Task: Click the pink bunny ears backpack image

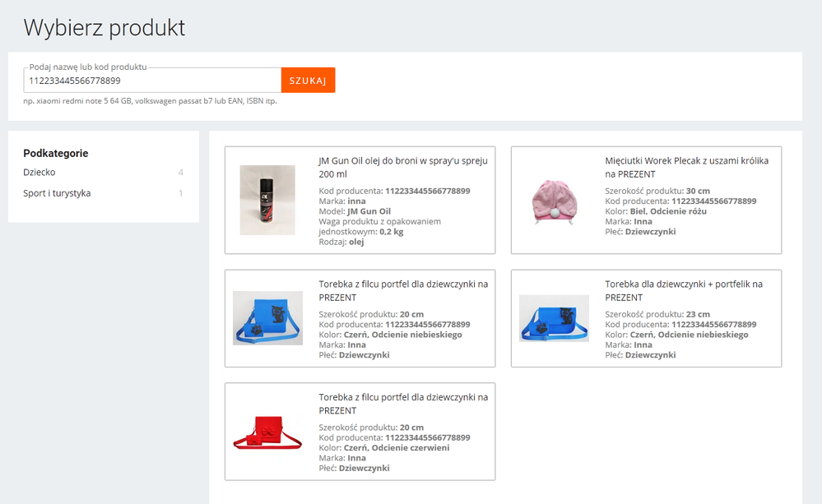Action: pyautogui.click(x=553, y=201)
